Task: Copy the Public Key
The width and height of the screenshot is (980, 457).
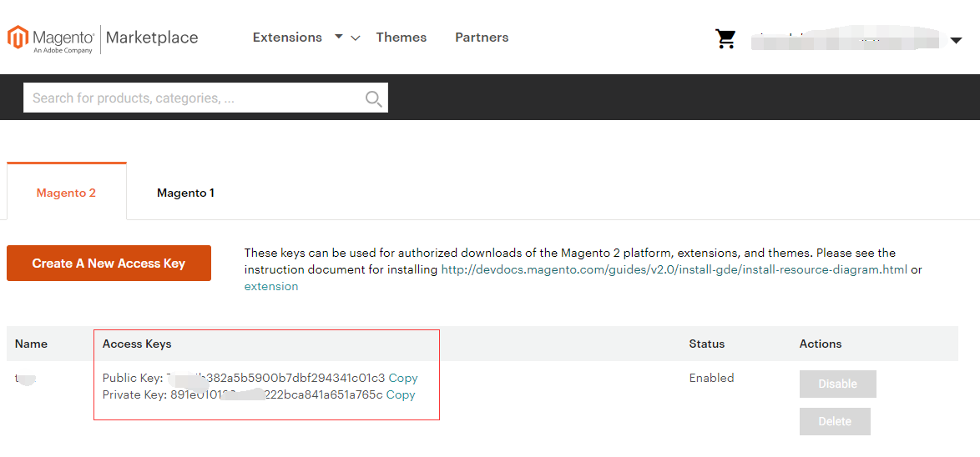Action: [403, 378]
